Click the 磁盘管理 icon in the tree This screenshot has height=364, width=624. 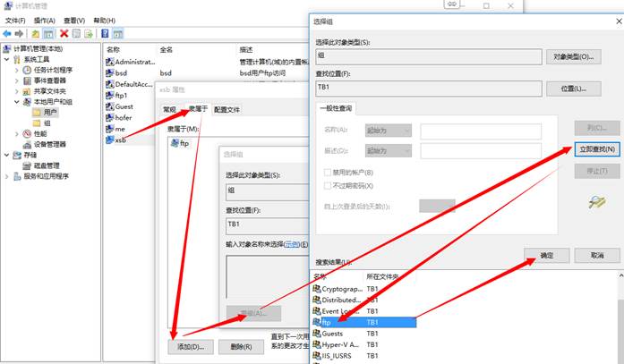(x=27, y=165)
